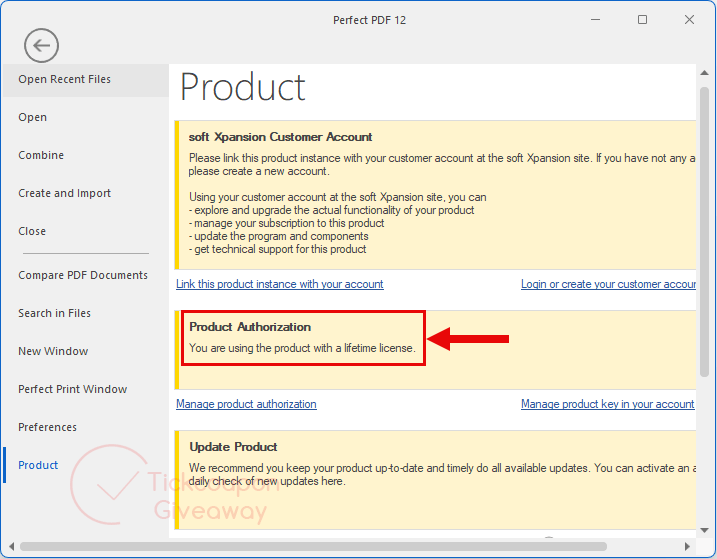Viewport: 717px width, 559px height.
Task: Select Close in the sidebar menu
Action: pos(32,231)
